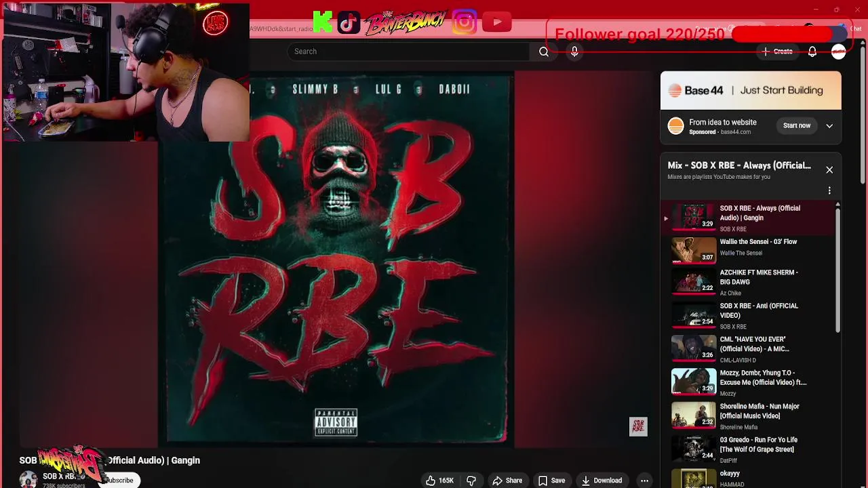This screenshot has height=488, width=868.
Task: Click the SOB RBE channel watermark on video
Action: 638,426
